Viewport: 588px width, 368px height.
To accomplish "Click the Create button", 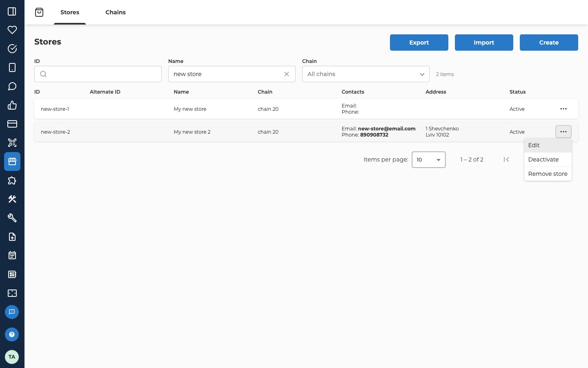I will point(549,43).
